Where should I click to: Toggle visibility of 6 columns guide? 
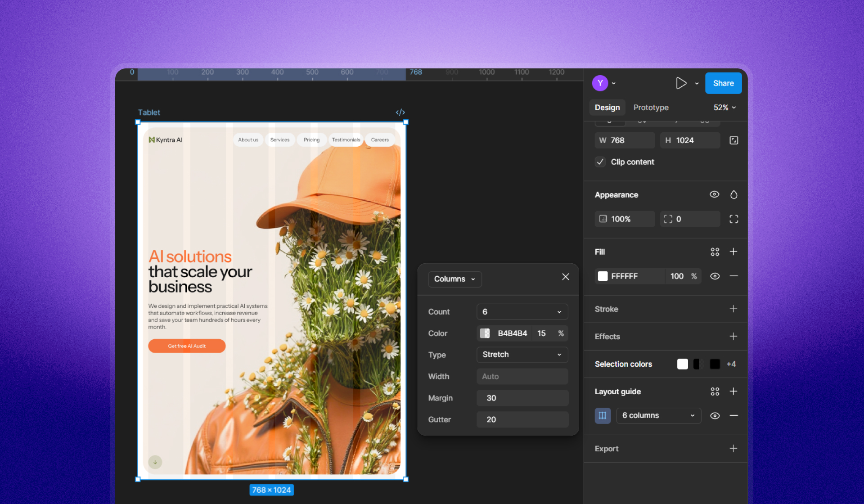tap(715, 416)
